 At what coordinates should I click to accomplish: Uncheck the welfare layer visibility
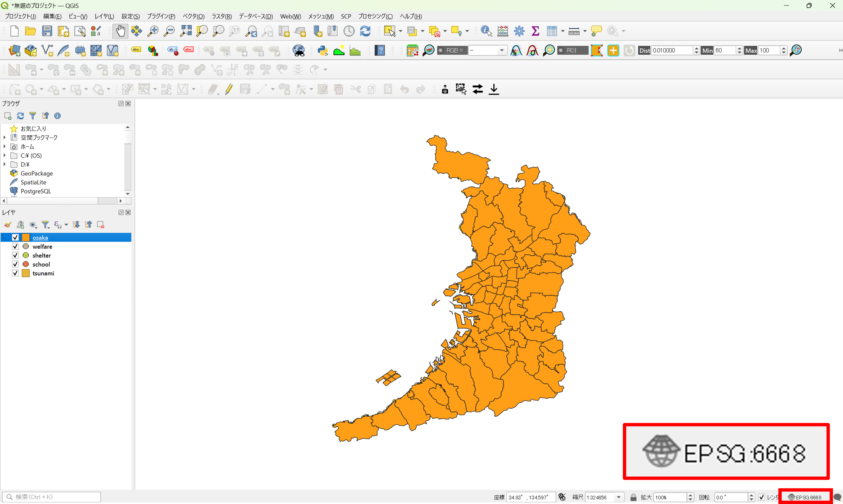[x=15, y=247]
